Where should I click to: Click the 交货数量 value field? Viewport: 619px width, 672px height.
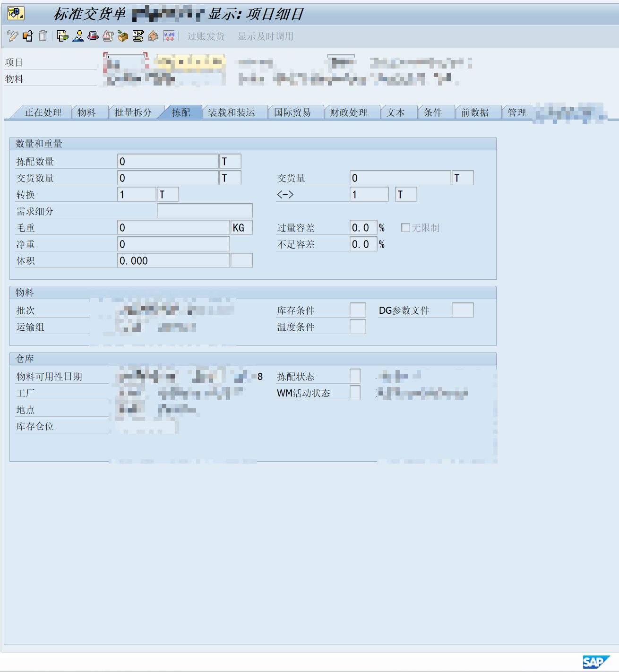coord(168,178)
